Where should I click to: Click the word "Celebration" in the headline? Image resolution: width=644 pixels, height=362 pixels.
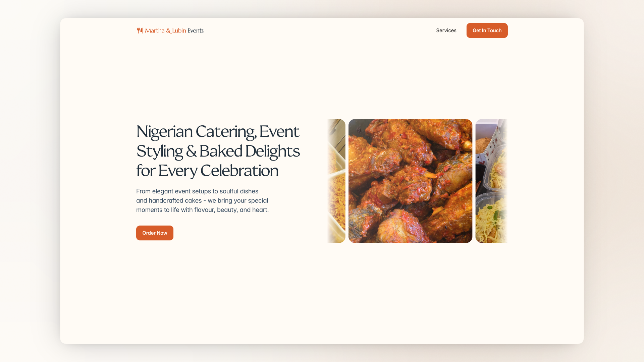(239, 171)
